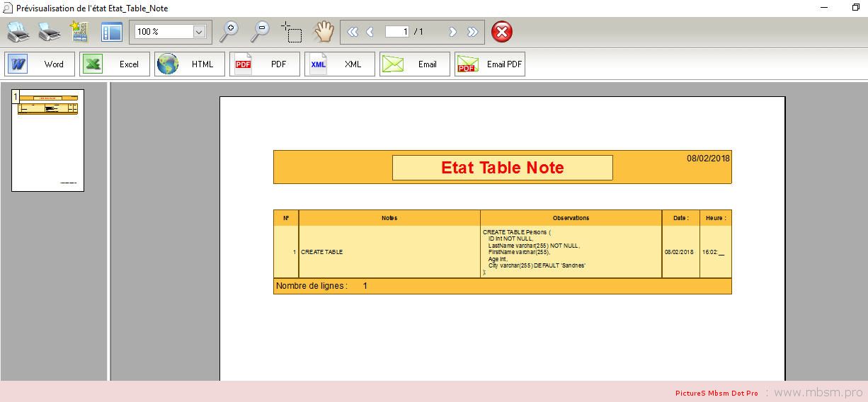
Task: Go to the first page
Action: (x=353, y=32)
